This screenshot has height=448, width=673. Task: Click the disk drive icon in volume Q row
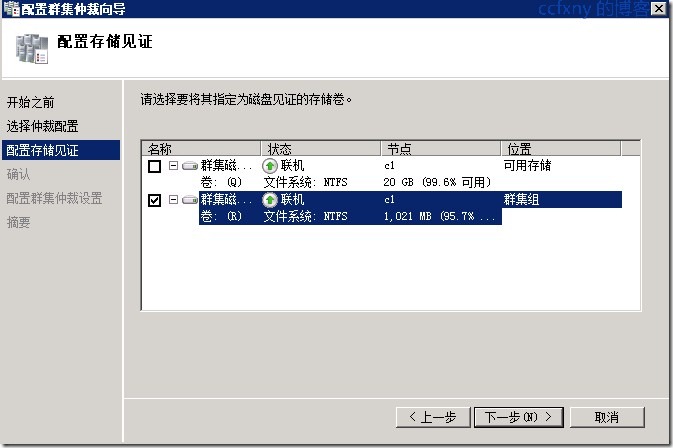click(190, 166)
